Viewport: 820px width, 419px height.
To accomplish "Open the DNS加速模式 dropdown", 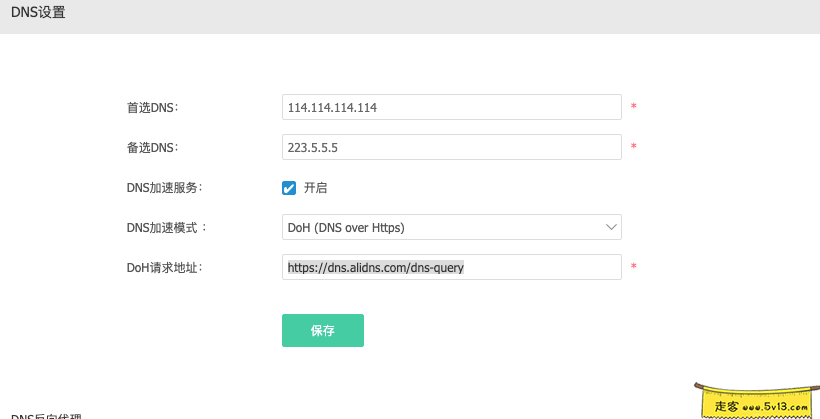I will [x=452, y=227].
